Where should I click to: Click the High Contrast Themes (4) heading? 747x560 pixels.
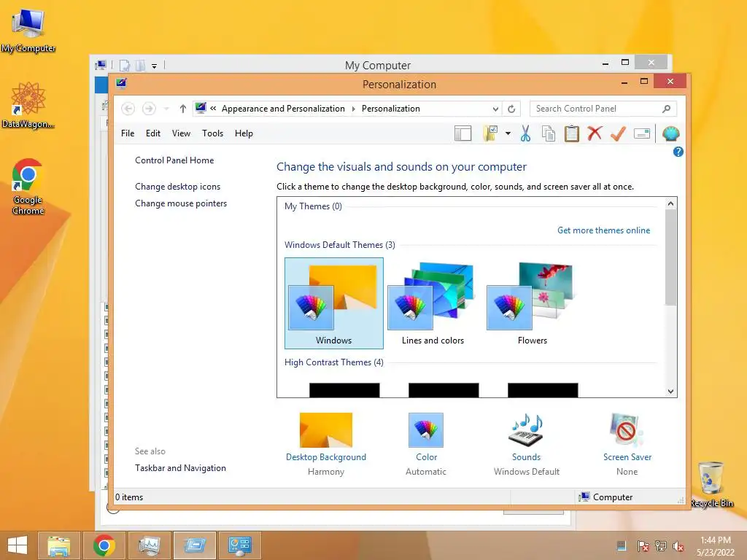click(x=334, y=362)
